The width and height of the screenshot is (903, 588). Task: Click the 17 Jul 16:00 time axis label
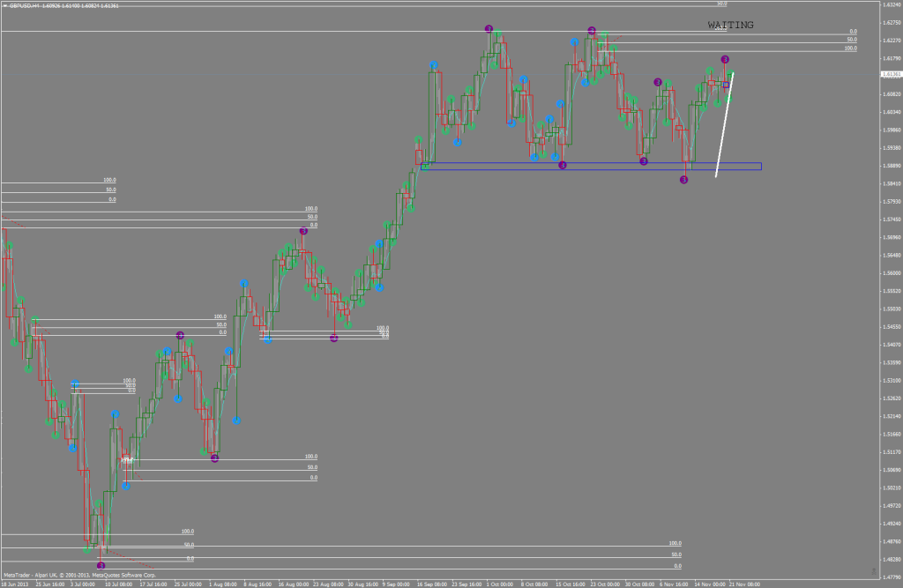point(153,584)
